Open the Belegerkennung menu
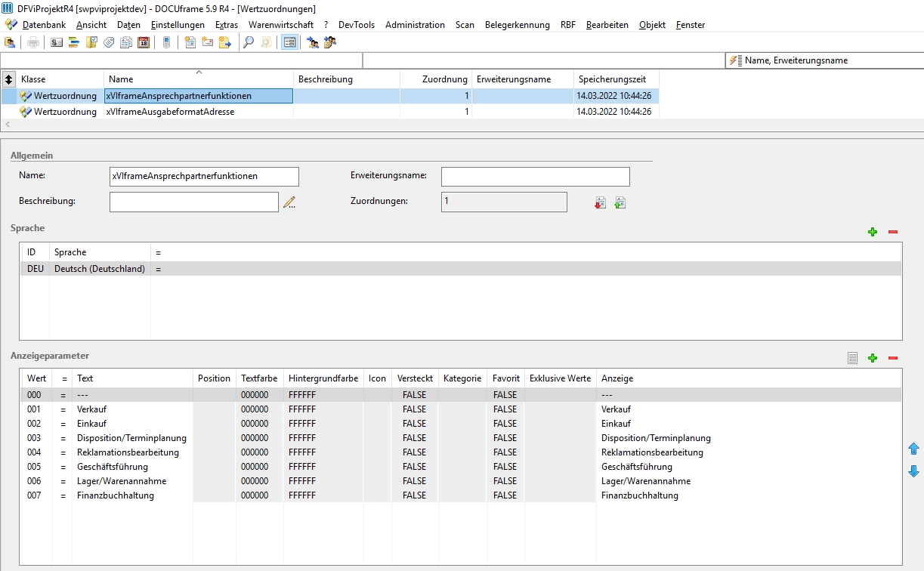The image size is (924, 571). tap(518, 25)
